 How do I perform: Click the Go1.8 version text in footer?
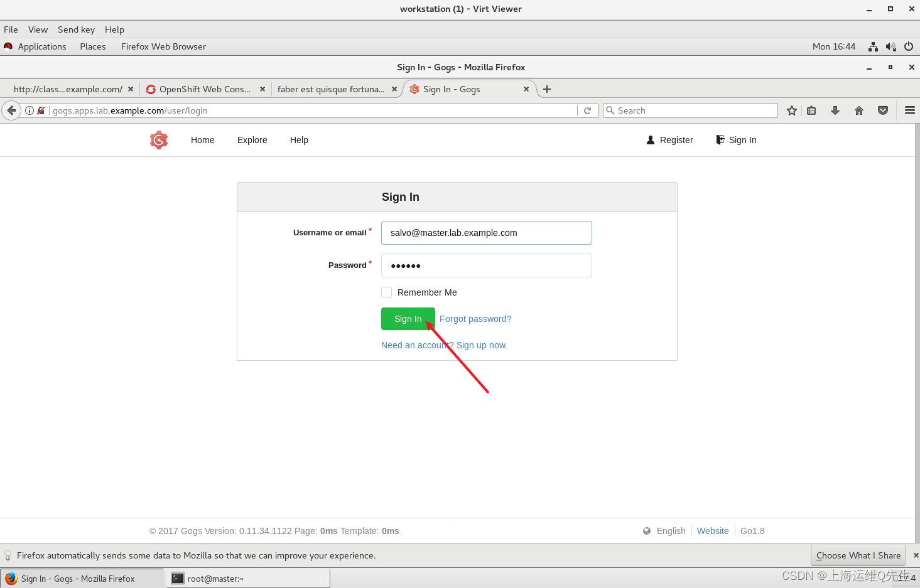[752, 531]
